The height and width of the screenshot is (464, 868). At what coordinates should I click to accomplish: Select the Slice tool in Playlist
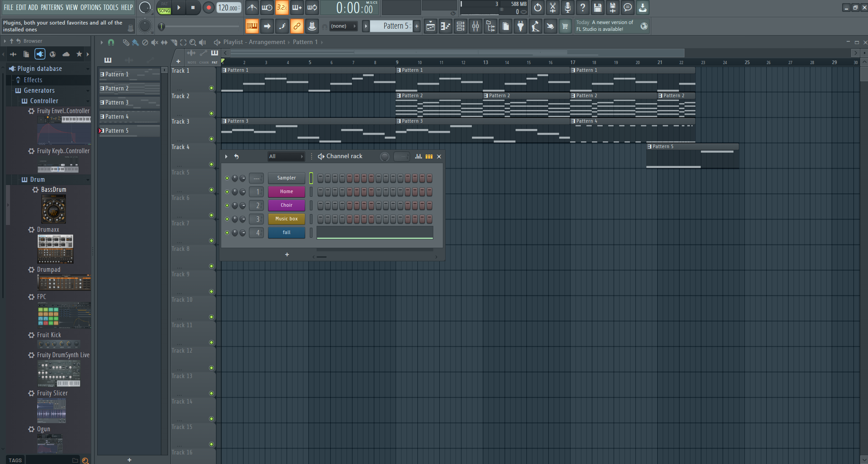point(174,42)
